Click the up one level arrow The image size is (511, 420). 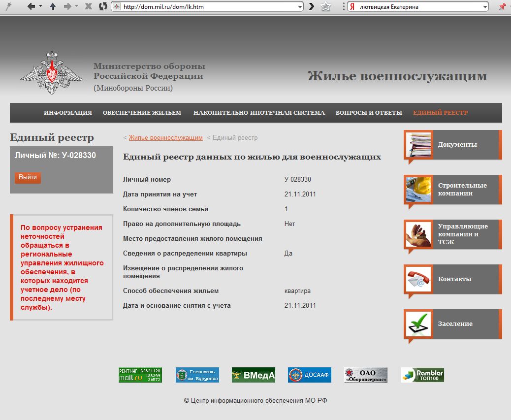[53, 6]
